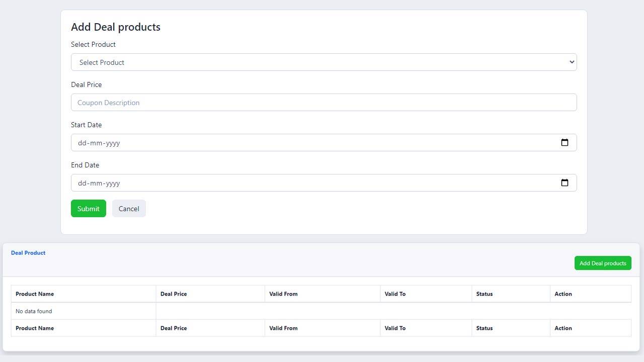Click the No data found table cell
644x362 pixels.
[34, 311]
